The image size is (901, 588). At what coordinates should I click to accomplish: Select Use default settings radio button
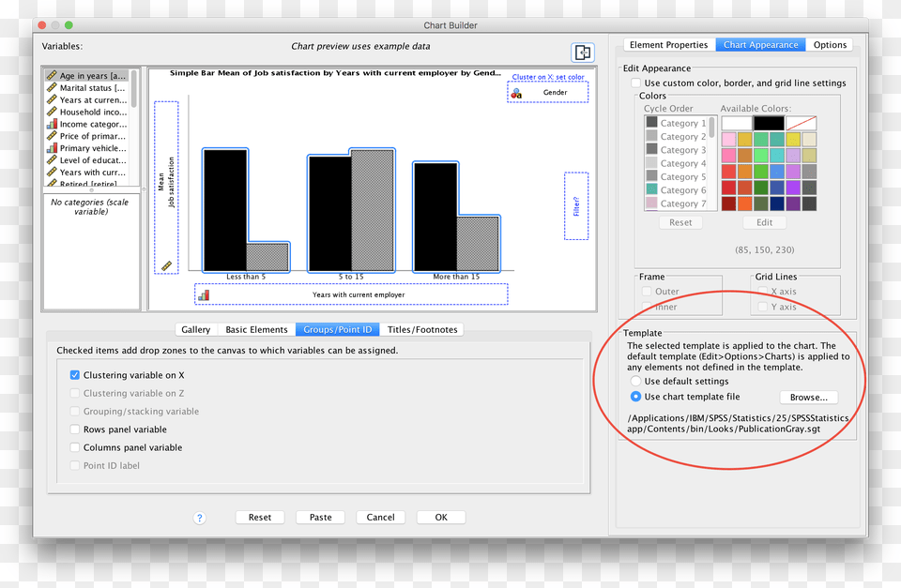point(635,382)
